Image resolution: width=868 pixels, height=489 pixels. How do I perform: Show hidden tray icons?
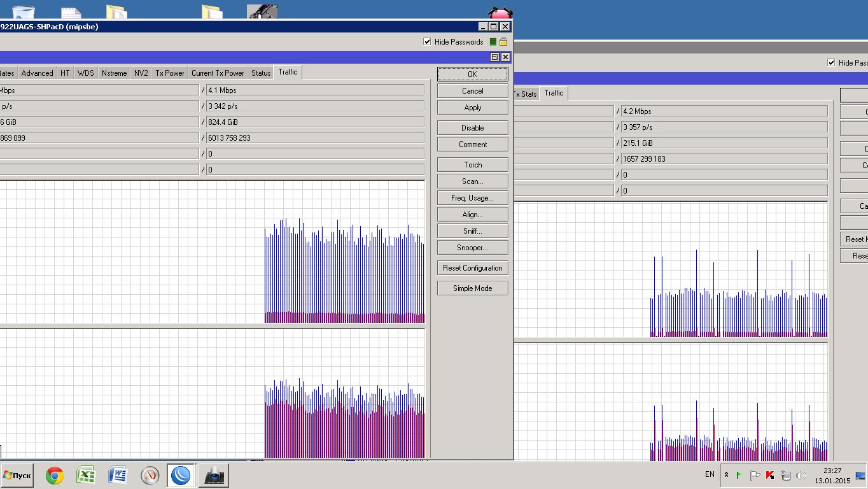(726, 475)
